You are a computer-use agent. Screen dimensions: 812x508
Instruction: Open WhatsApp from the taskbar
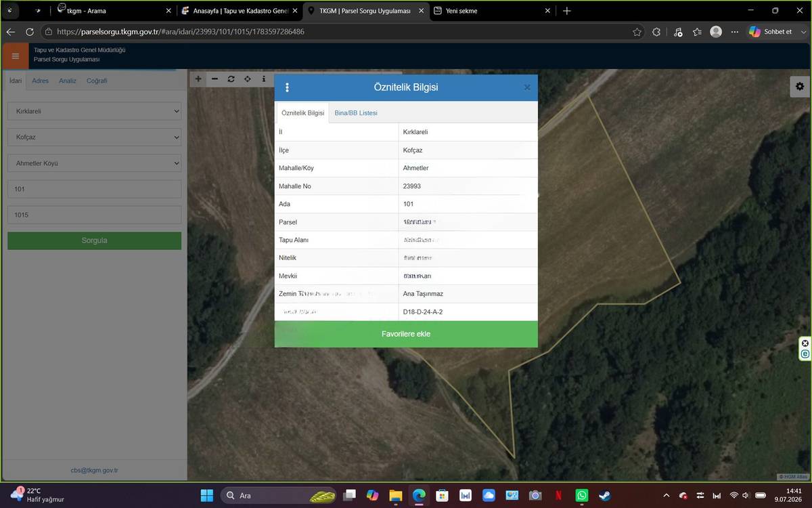click(x=582, y=496)
